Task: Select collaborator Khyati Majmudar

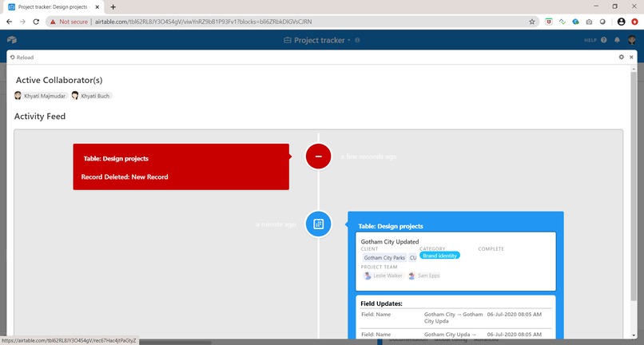Action: (41, 96)
